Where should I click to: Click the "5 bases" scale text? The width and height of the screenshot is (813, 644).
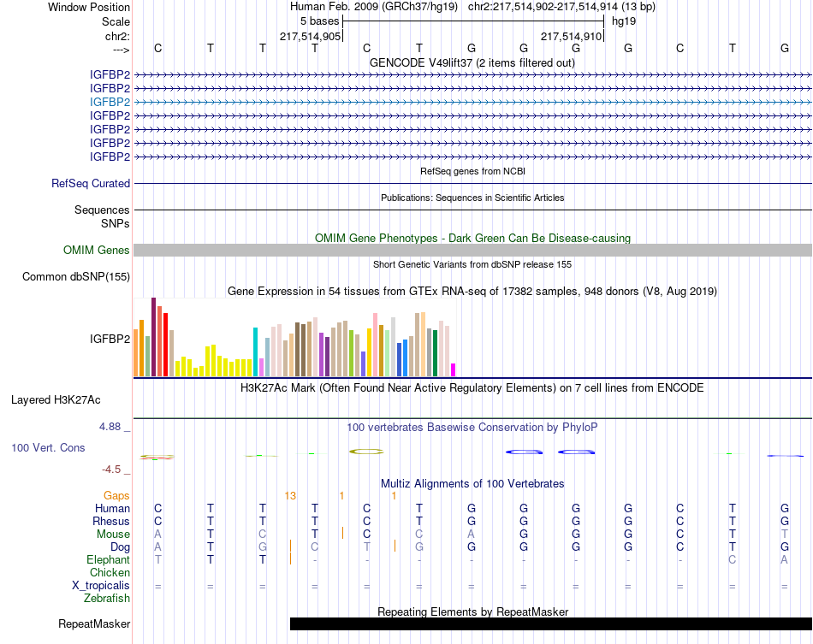[319, 21]
